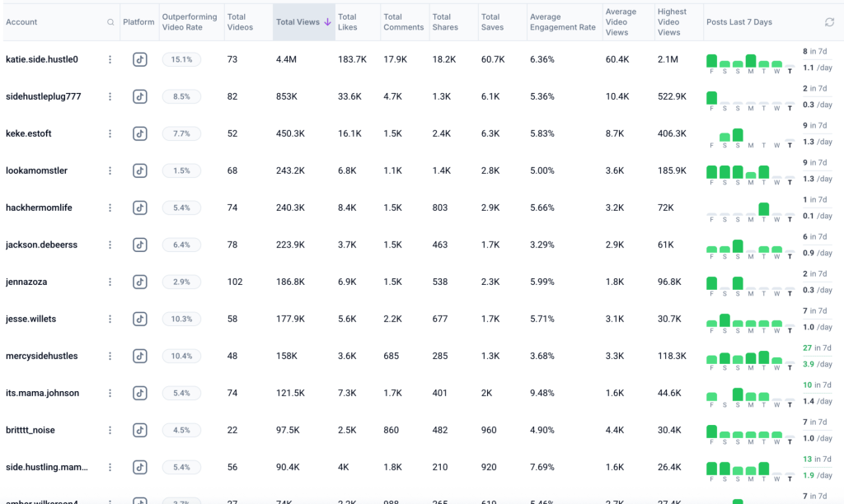Click the TikTok icon in the mercysidehustles row
The height and width of the screenshot is (504, 844).
[x=140, y=356]
